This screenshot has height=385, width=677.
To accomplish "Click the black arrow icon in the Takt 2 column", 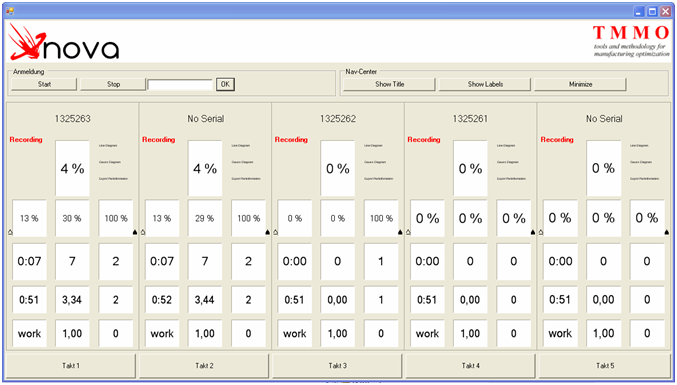I will click(x=268, y=232).
